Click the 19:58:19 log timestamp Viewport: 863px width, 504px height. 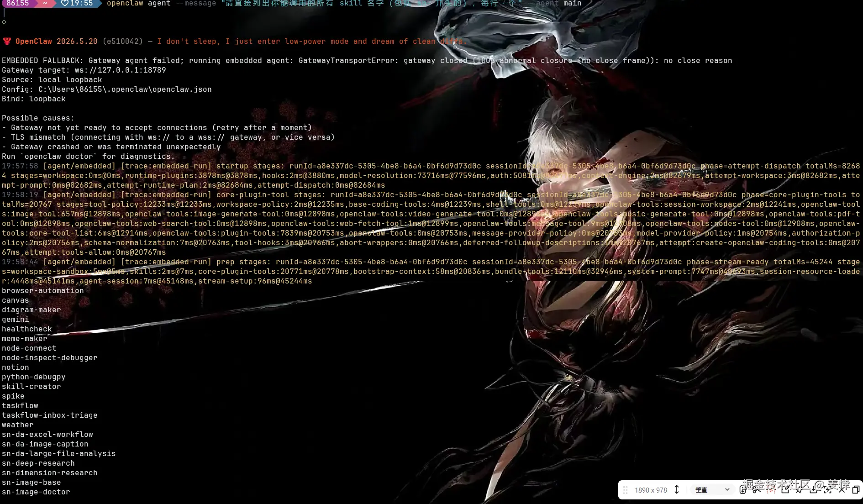[x=20, y=195]
